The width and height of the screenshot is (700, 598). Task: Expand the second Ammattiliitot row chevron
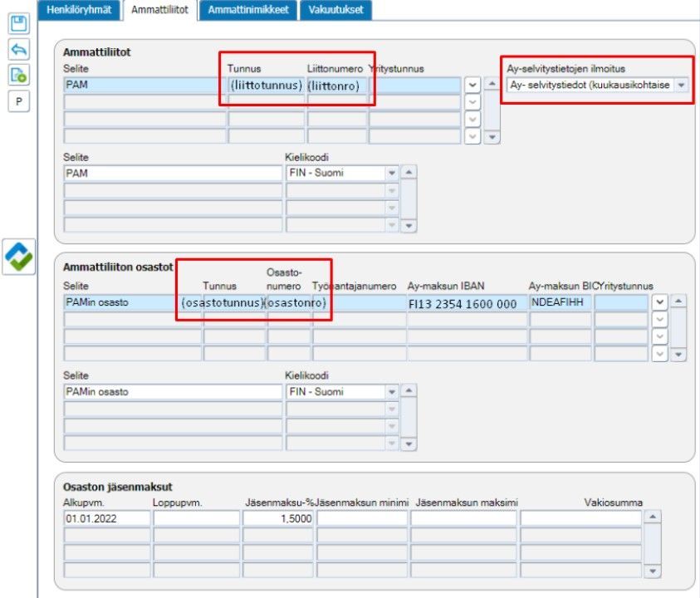[472, 102]
